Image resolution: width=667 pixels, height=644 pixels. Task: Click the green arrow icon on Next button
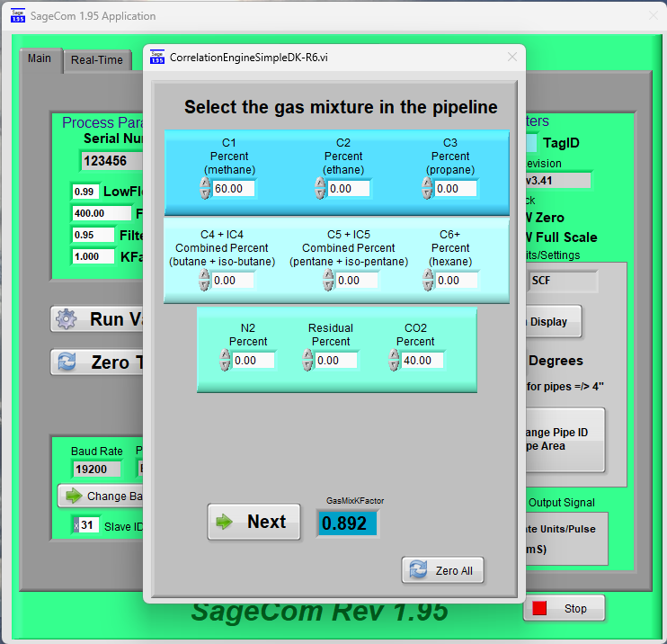224,522
